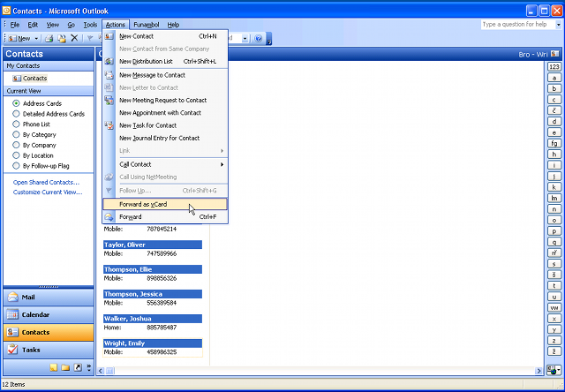
Task: Open the File menu
Action: coord(14,25)
